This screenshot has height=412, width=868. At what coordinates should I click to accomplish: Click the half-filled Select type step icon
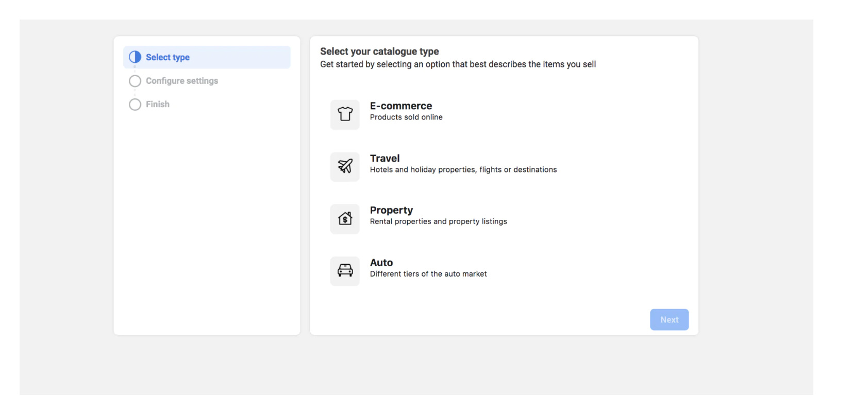[135, 57]
